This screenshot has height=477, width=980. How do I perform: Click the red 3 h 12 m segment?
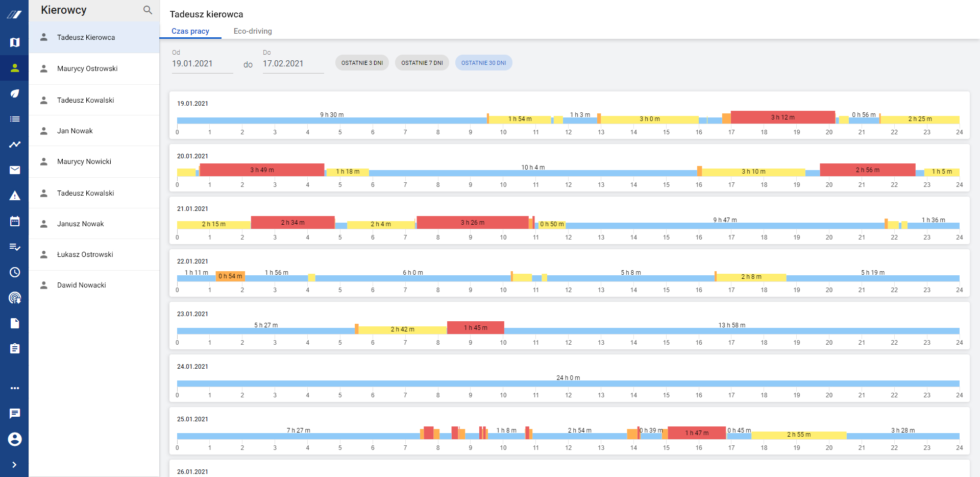[782, 117]
